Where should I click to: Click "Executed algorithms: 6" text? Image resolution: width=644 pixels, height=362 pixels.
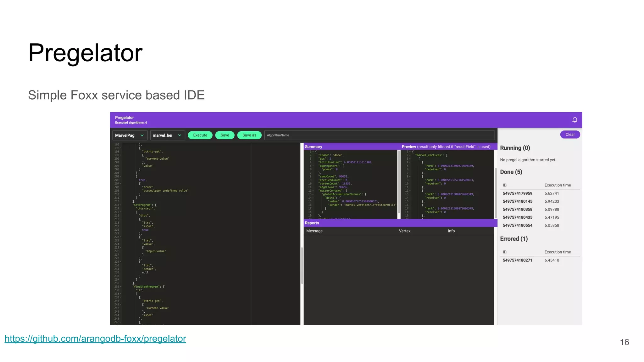tap(131, 123)
